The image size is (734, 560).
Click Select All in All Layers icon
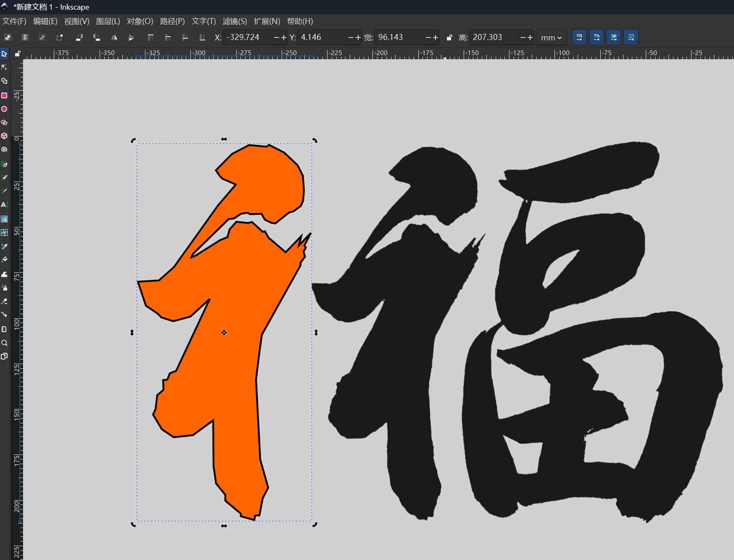point(25,37)
